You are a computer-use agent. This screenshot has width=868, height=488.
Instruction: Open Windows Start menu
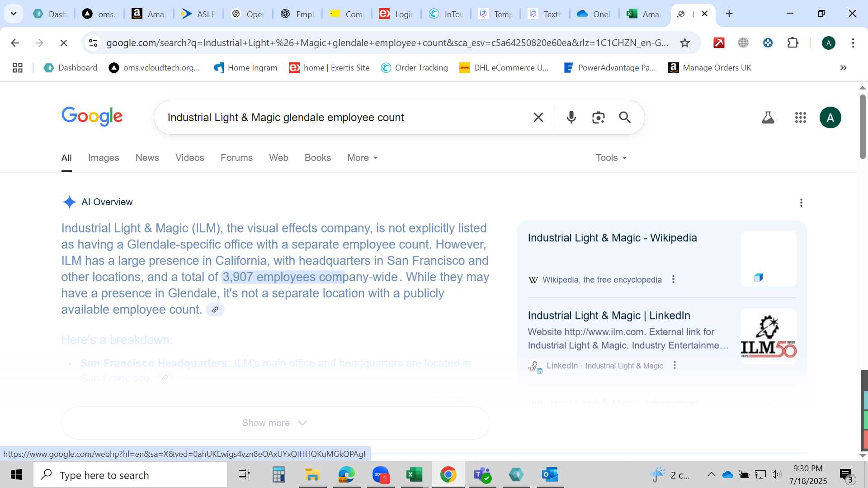16,475
